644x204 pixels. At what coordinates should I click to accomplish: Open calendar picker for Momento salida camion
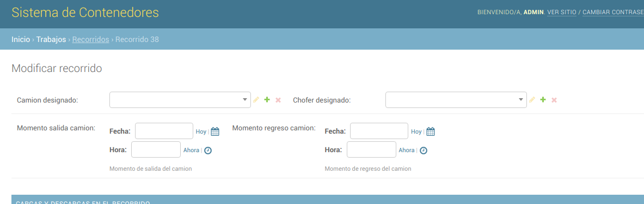click(215, 131)
